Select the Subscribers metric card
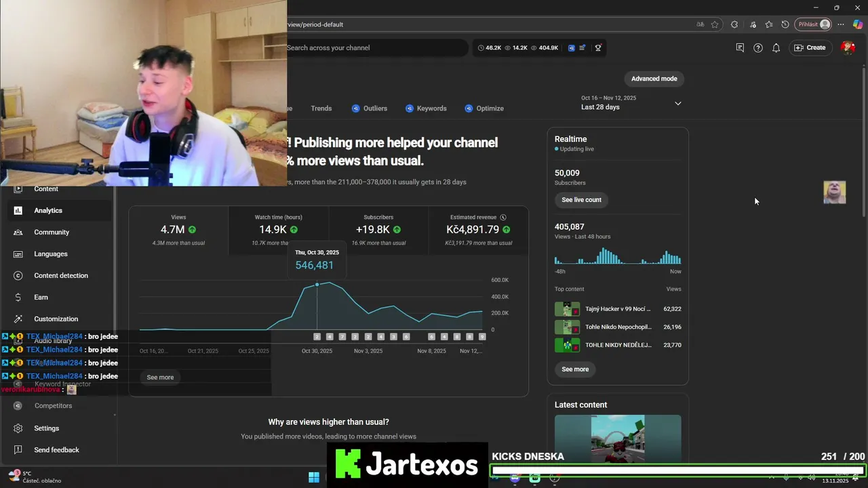The height and width of the screenshot is (488, 868). [378, 230]
